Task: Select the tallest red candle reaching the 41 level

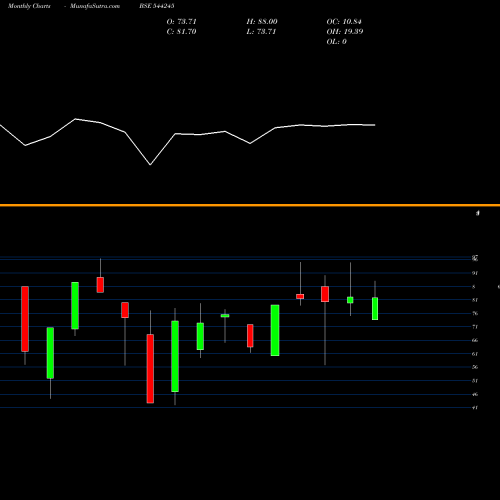Action: tap(150, 369)
